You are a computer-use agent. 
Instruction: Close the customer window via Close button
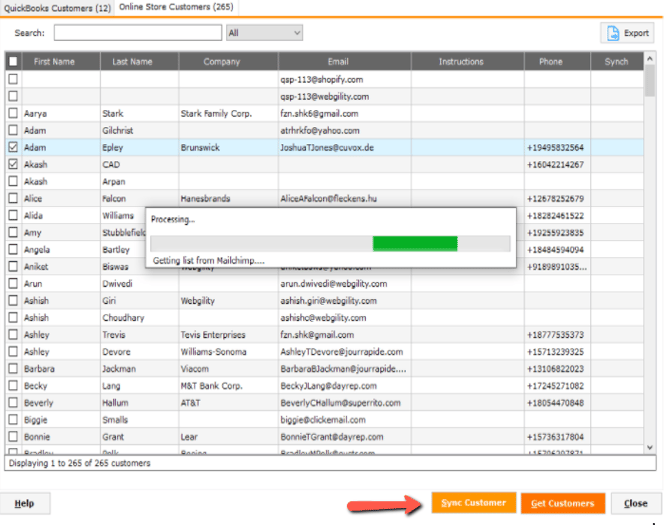click(635, 503)
